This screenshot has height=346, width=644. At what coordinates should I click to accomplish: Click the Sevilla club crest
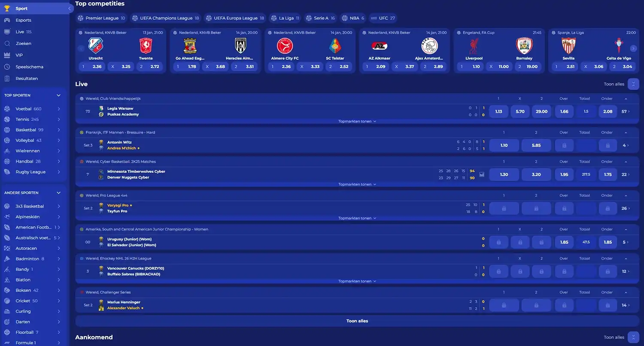pyautogui.click(x=568, y=46)
